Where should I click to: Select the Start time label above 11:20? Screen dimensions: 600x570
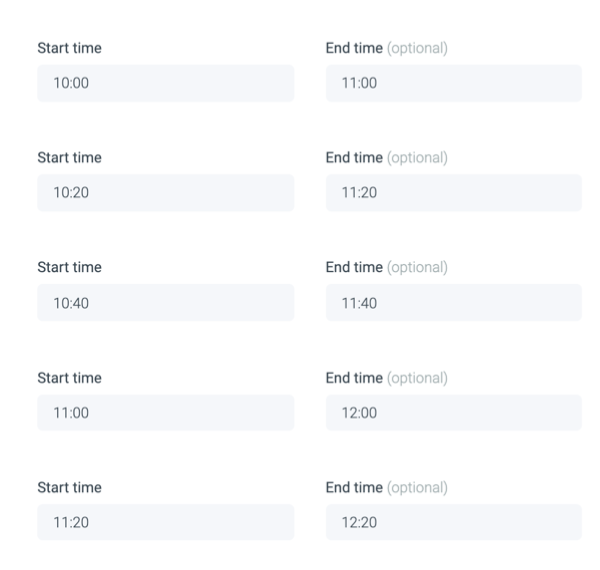pos(69,488)
